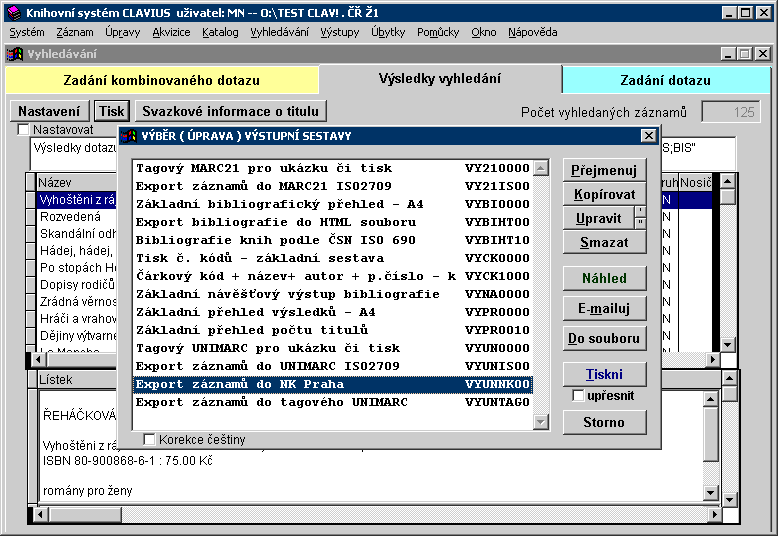Select Bibliografie knih podle ČSN ISO 690
Screen dimensions: 778x536
point(333,240)
